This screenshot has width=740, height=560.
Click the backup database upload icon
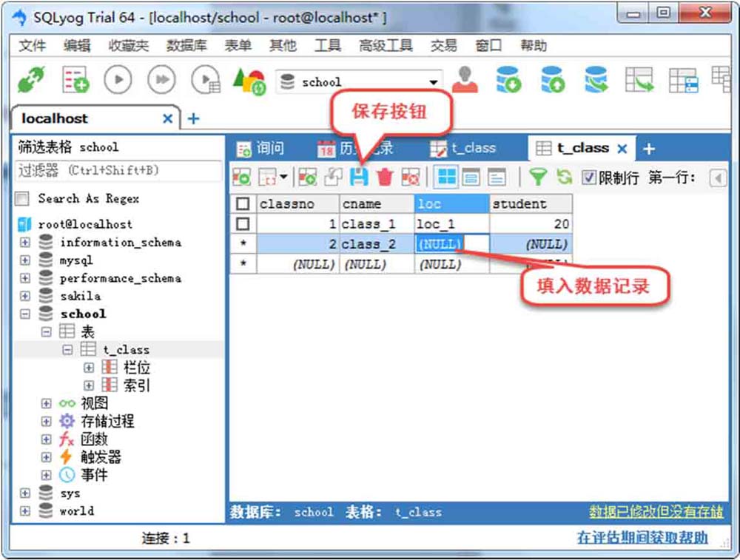point(553,79)
